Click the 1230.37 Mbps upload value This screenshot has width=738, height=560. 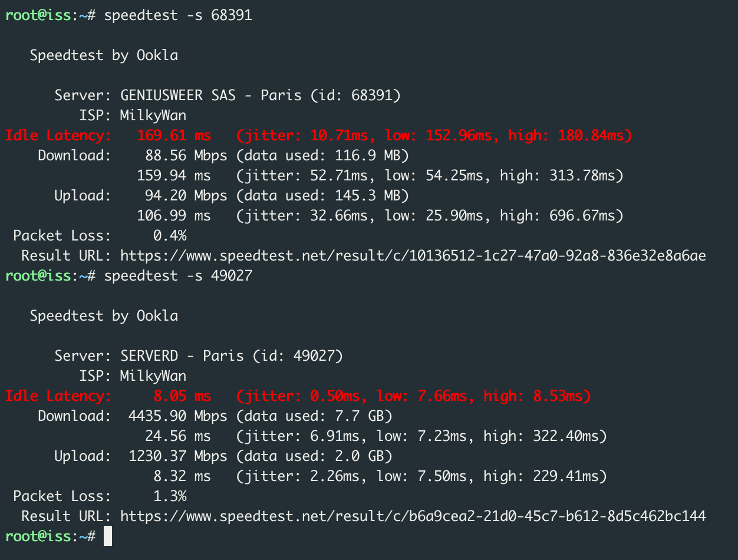coord(177,456)
